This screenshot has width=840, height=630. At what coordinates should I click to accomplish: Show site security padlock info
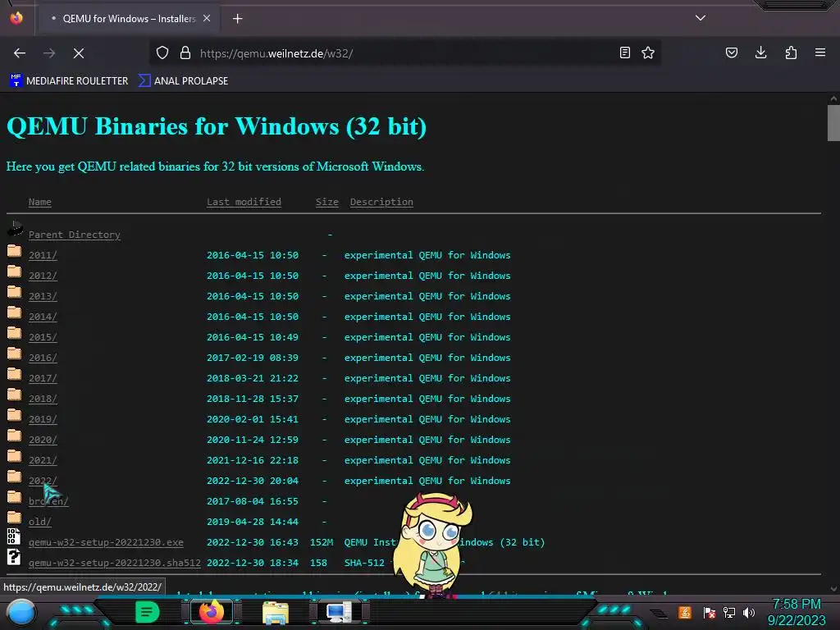click(185, 53)
